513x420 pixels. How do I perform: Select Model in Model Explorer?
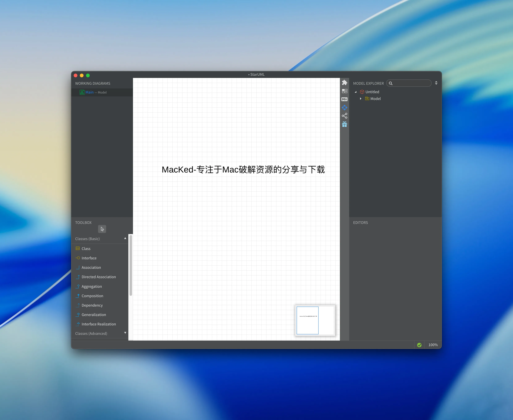(x=375, y=99)
